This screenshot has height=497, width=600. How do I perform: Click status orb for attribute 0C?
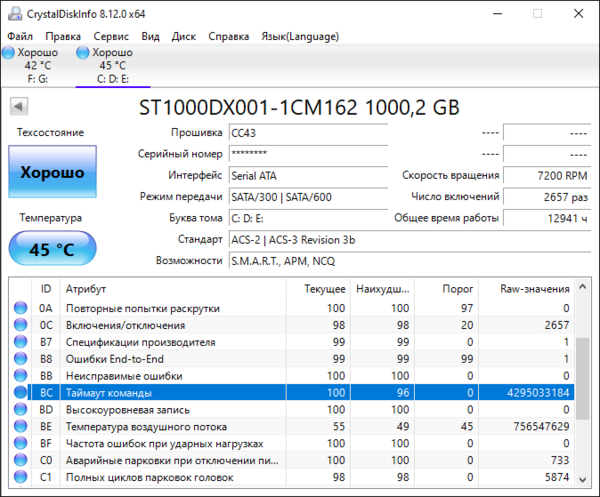(20, 325)
